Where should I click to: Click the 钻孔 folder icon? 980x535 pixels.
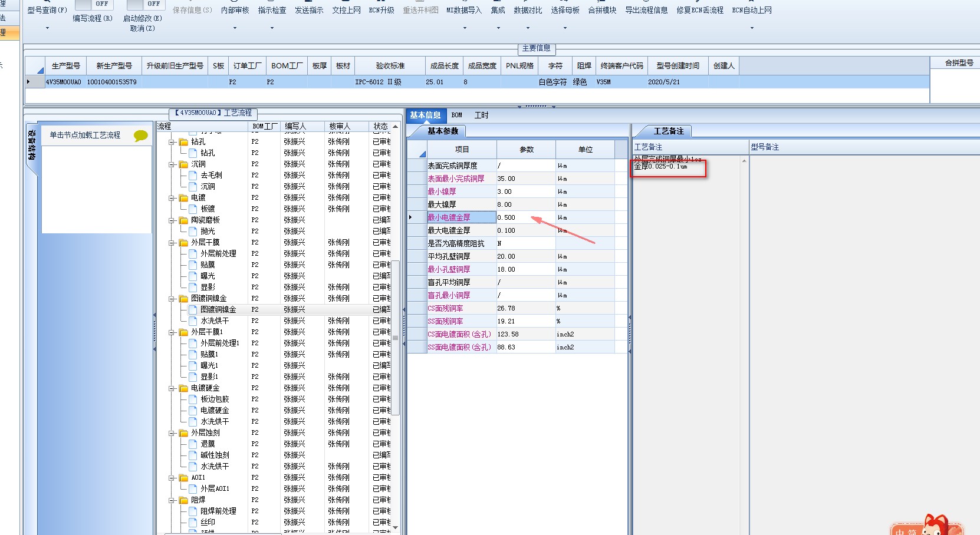[x=183, y=142]
